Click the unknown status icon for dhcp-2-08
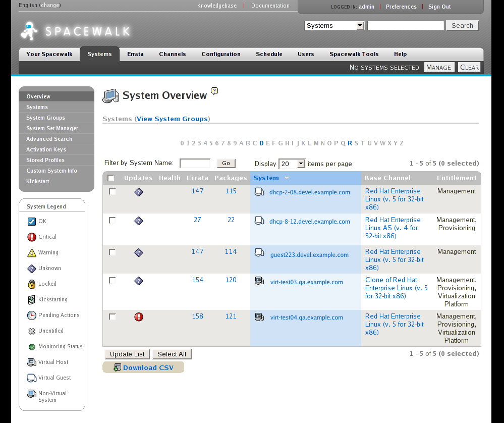Screen dimensions: 504x423 (139, 192)
